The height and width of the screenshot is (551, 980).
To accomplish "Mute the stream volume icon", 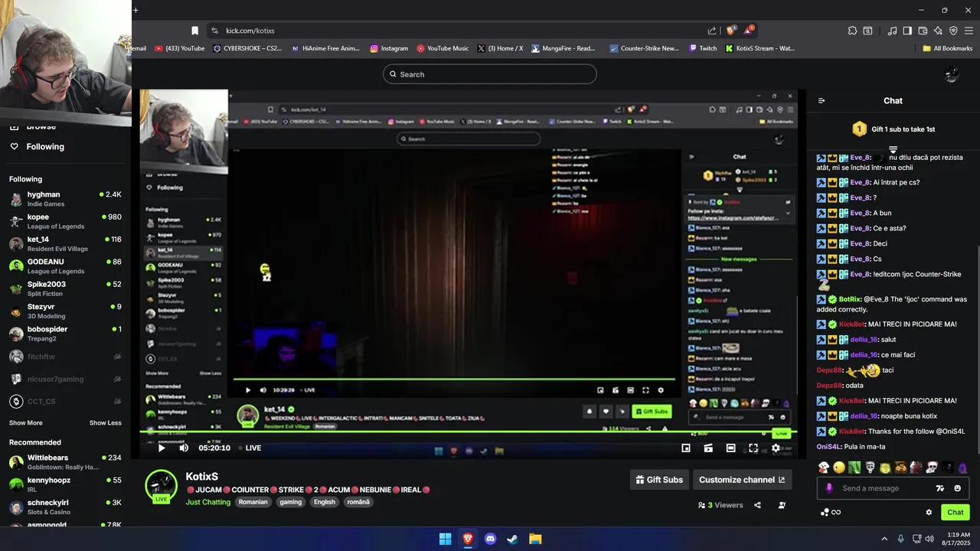I will (184, 448).
